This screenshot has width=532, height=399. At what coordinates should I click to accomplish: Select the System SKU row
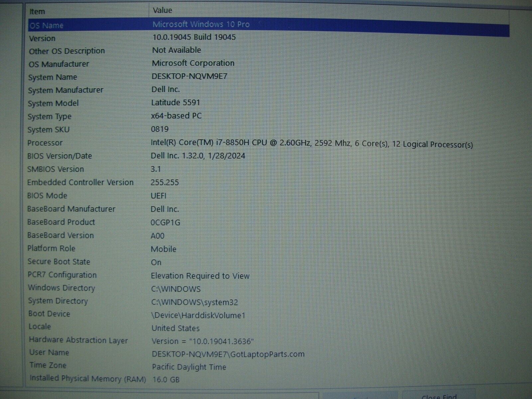coord(49,130)
